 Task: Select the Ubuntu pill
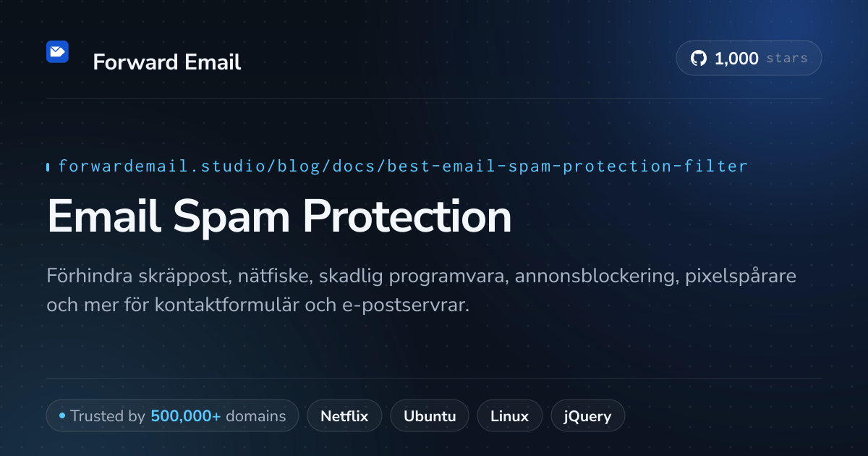pyautogui.click(x=430, y=416)
